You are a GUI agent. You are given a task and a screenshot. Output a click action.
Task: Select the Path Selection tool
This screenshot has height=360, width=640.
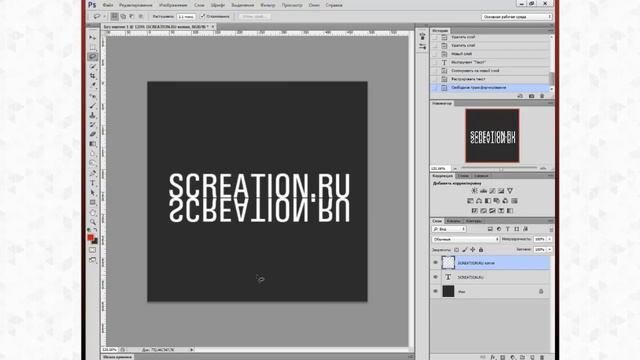click(93, 193)
